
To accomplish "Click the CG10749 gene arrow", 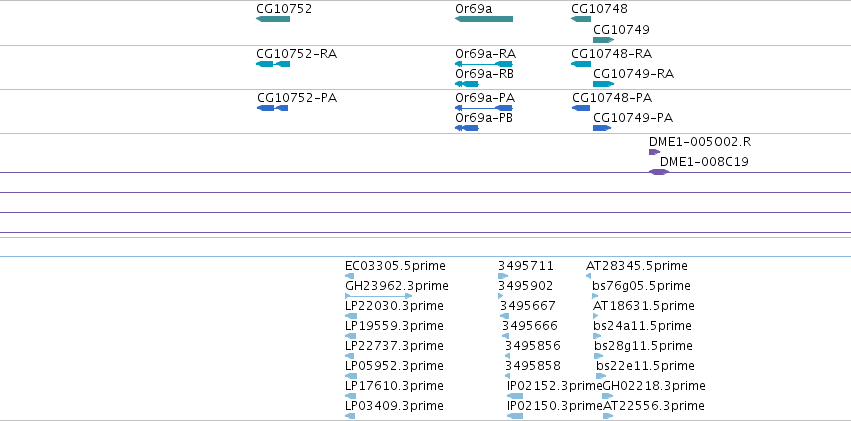I will 604,40.
